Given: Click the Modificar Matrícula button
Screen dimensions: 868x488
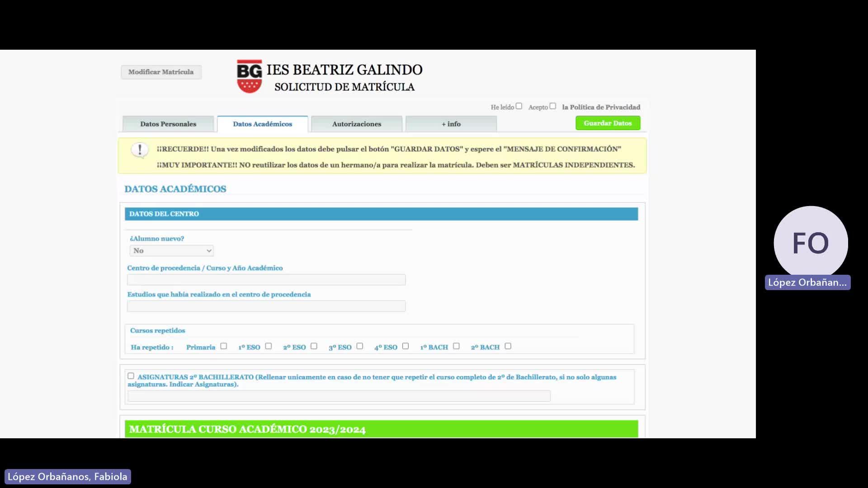Looking at the screenshot, I should click(161, 72).
